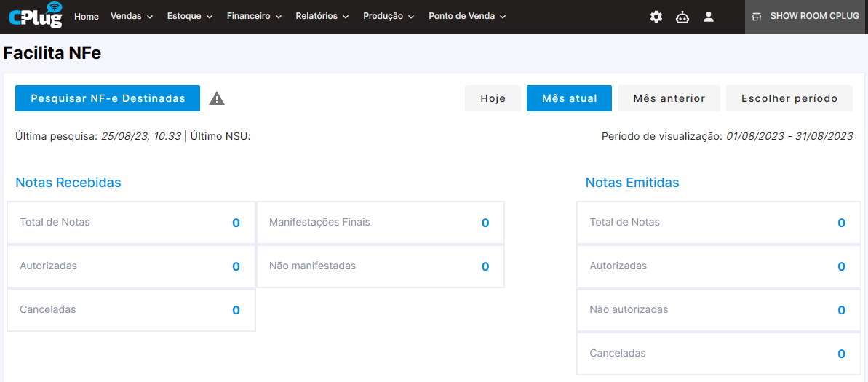Click Canceladas card under Notas Emitidas
Viewport: 868px width, 382px height.
719,353
